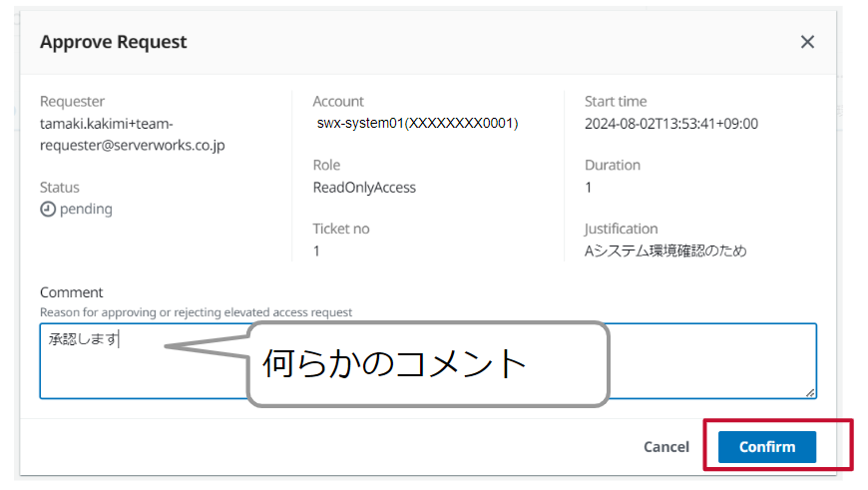
Task: Click the Justification label
Action: pyautogui.click(x=622, y=229)
